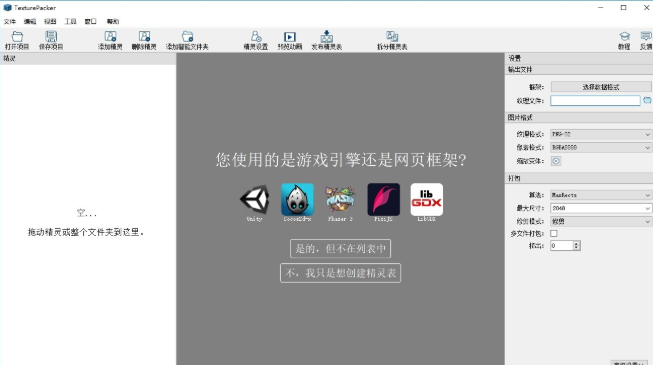Screen dimensions: 653x365
Task: Open the Window (窗口) menu
Action: coord(90,21)
